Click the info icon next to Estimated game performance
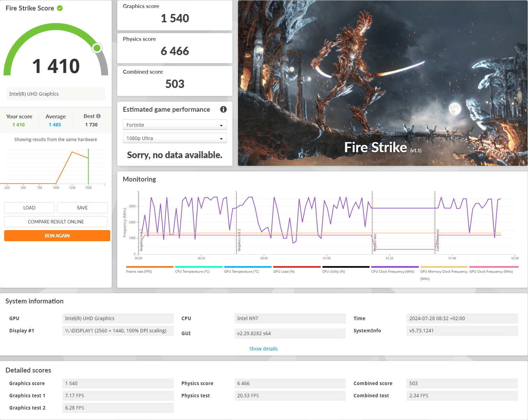The width and height of the screenshot is (528, 420). (223, 109)
